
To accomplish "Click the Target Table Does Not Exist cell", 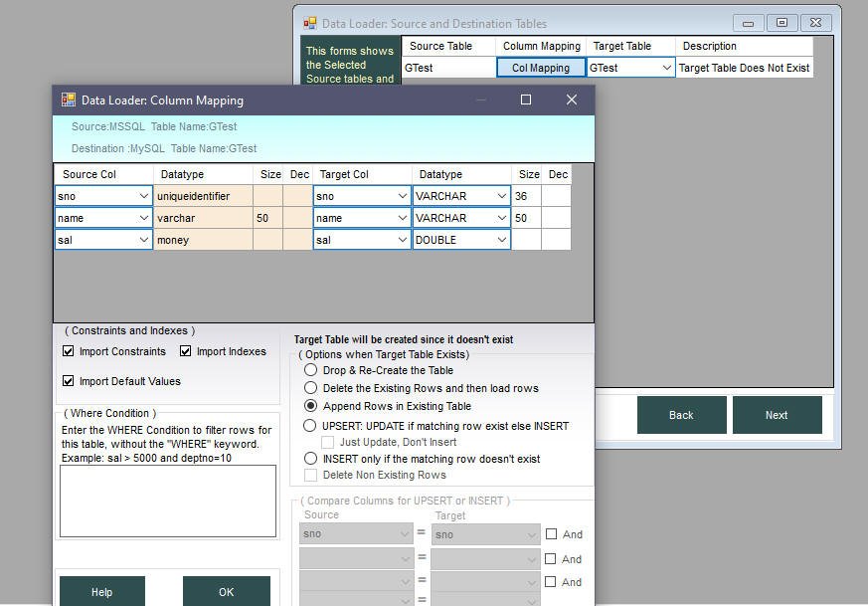I will [x=744, y=68].
